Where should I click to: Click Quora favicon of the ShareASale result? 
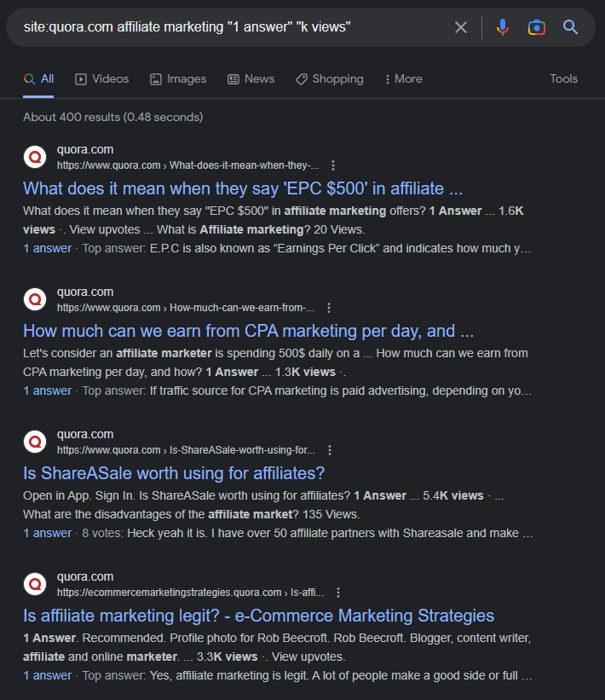35,442
